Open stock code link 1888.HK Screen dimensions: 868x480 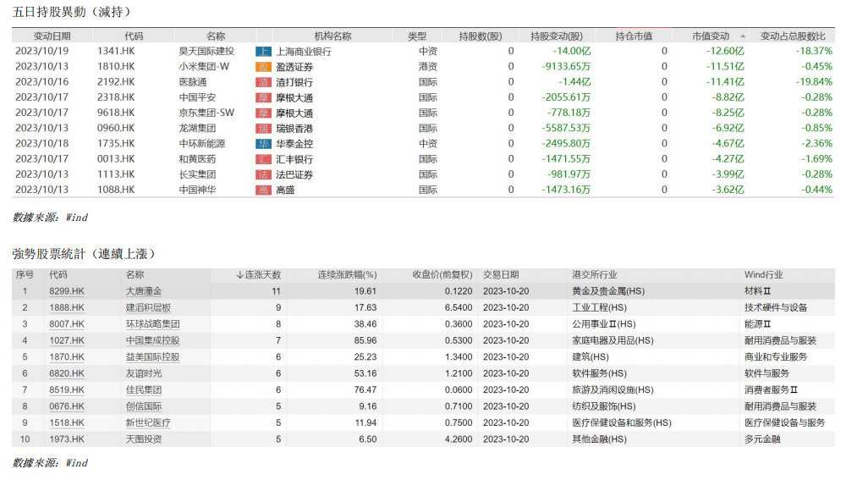tap(67, 308)
